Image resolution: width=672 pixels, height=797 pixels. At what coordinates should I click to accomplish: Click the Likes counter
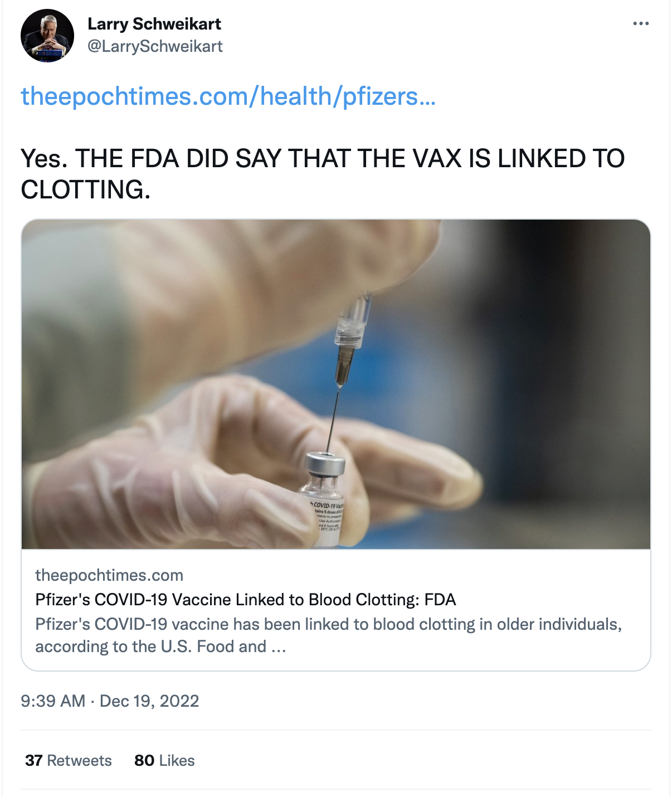pyautogui.click(x=163, y=760)
